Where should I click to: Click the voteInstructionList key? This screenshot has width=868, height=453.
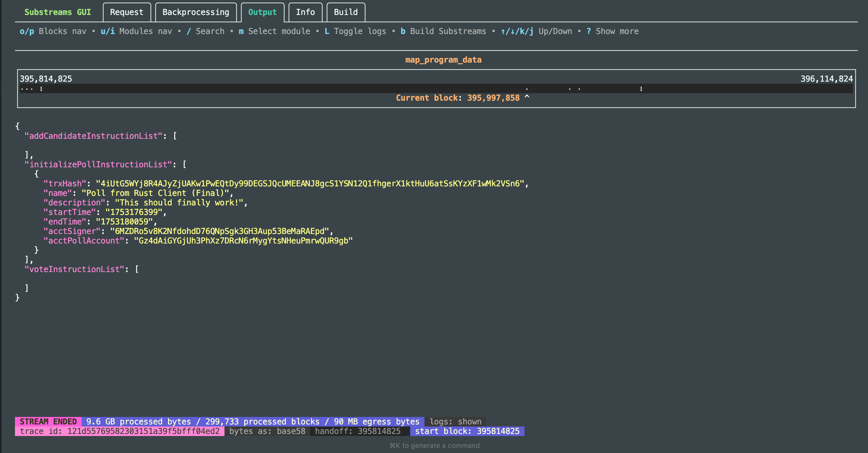[74, 269]
